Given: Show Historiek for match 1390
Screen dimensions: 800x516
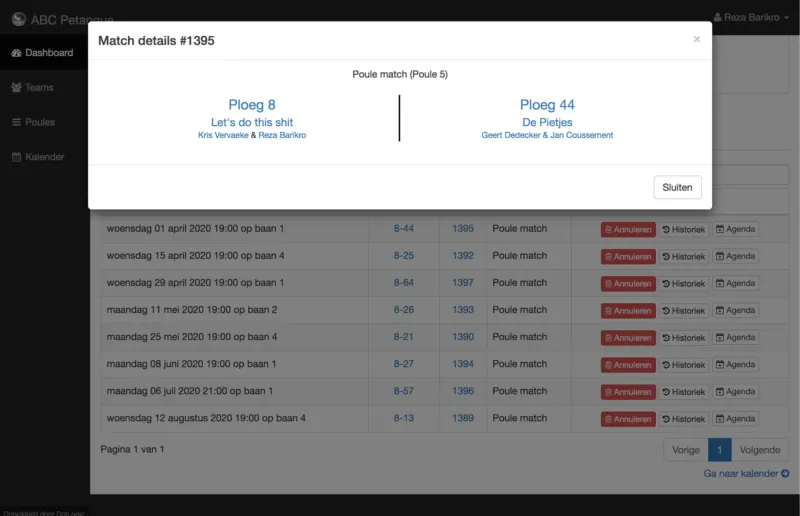Looking at the screenshot, I should click(x=684, y=337).
